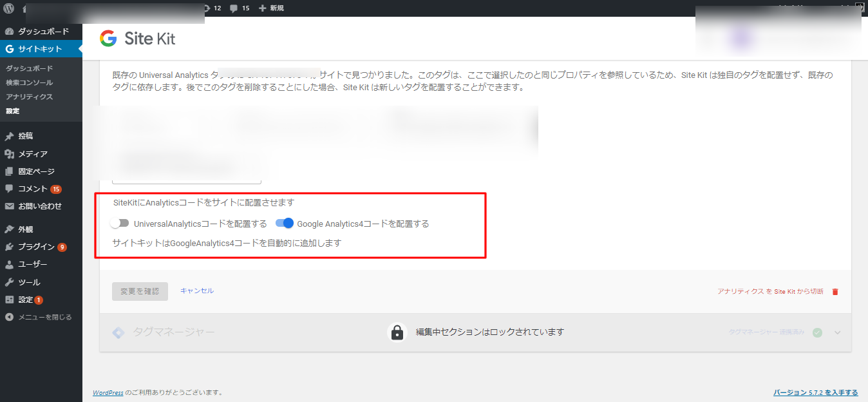The image size is (868, 402).
Task: Click the red trash icon
Action: (835, 291)
